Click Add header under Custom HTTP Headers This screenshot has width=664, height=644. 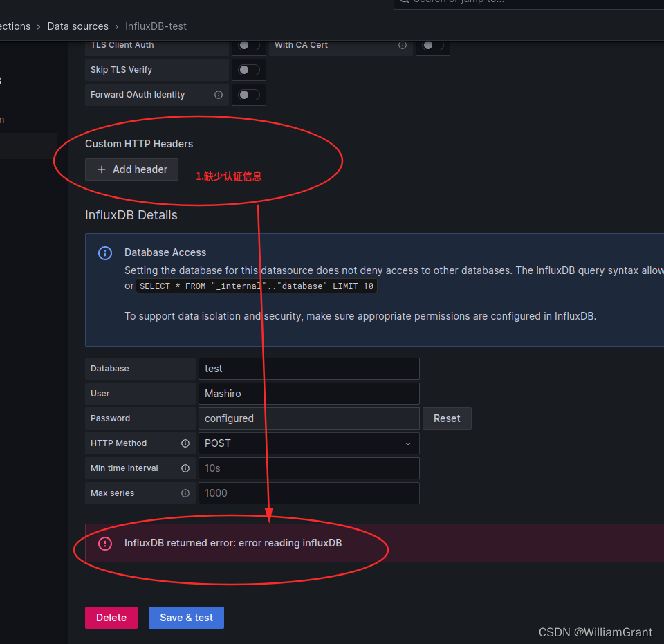[131, 169]
